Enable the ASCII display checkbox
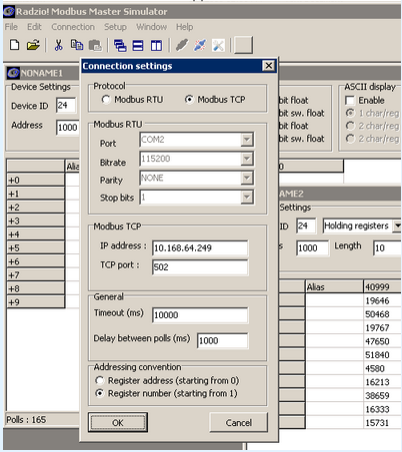 click(x=350, y=100)
